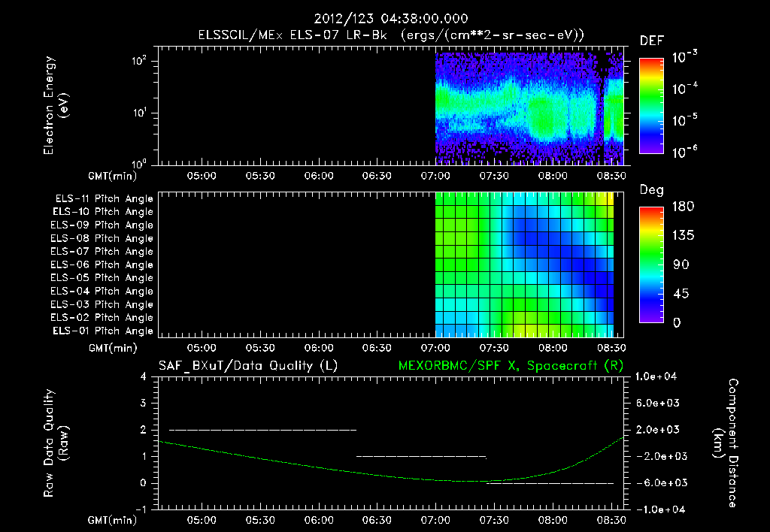
Task: Click the Raw Data Quality (Raw) axis label
Action: coord(56,443)
